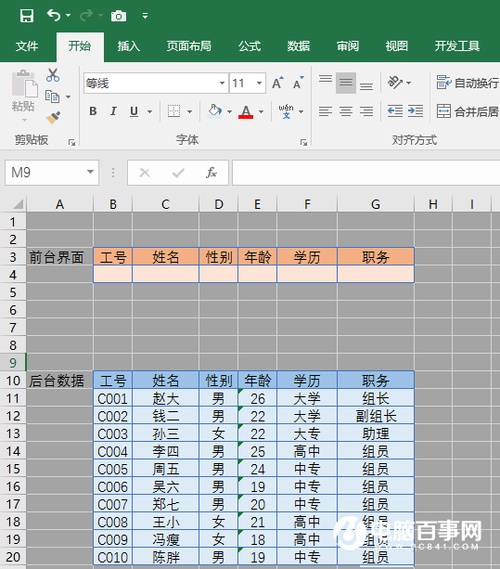
Task: Decrease font size with small A
Action: pos(299,83)
